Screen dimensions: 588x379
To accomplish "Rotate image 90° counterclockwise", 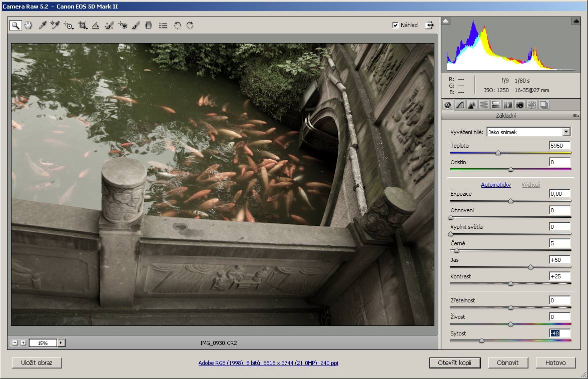I will coord(177,26).
